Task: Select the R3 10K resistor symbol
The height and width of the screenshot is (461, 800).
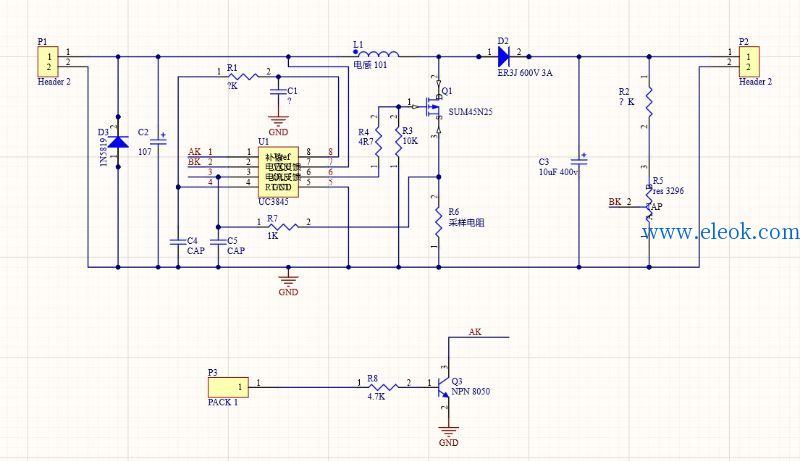Action: click(x=398, y=142)
